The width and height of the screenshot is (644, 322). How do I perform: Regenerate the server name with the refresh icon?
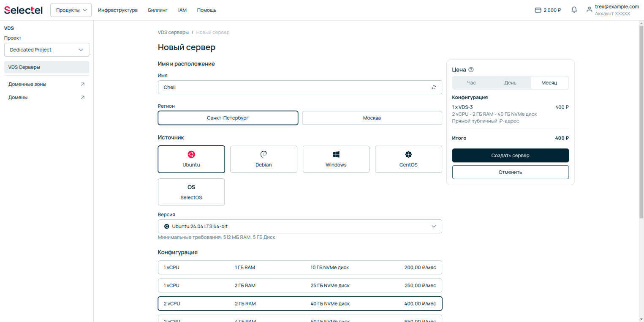[x=434, y=87]
